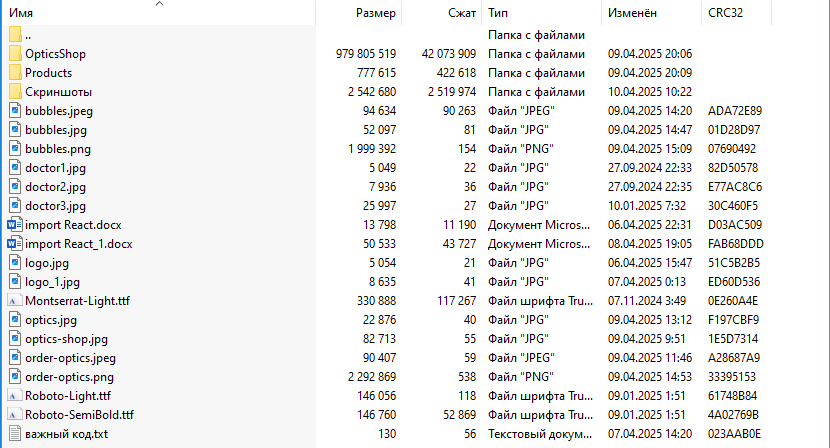Viewport: 830px width, 448px height.
Task: Click the Roboto-SemiBold.ttf font icon
Action: [x=14, y=415]
